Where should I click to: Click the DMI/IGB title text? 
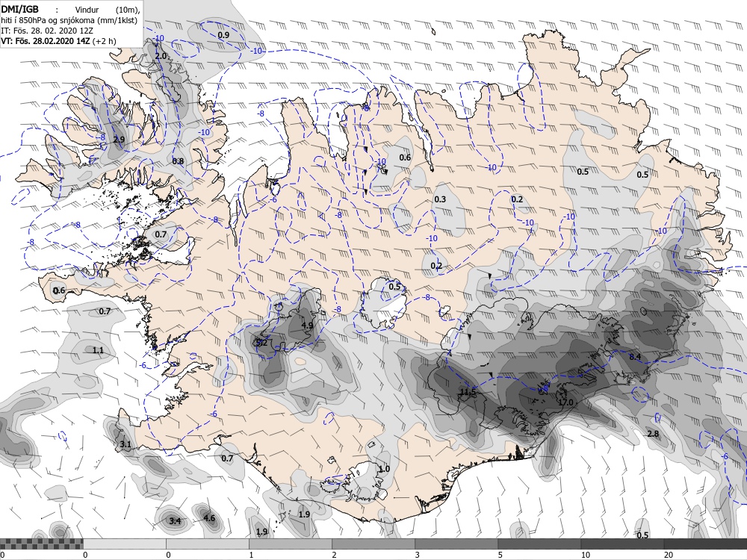pyautogui.click(x=19, y=8)
